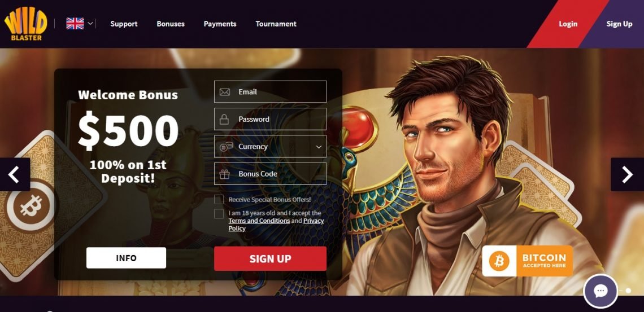Viewport: 644px width, 312px height.
Task: Click the gift icon in Bonus Code field
Action: coord(225,174)
